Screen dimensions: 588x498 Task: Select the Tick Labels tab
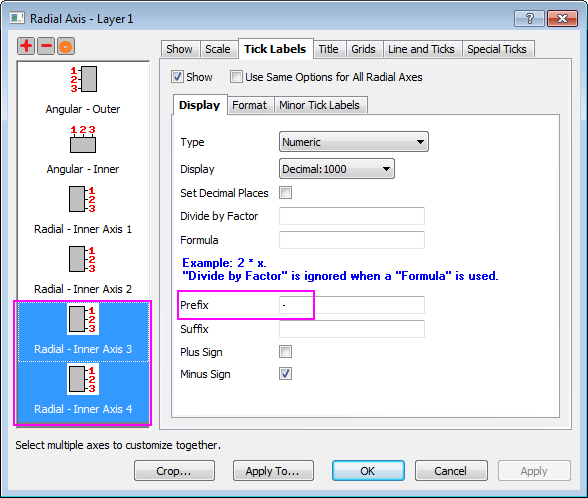[275, 49]
